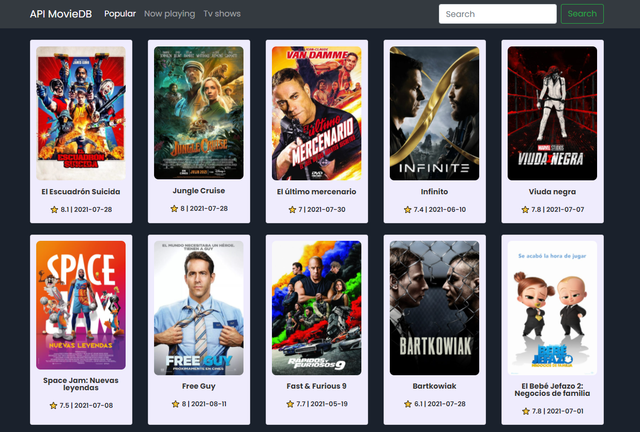Click the star icon on Jungle Cruise card

pyautogui.click(x=174, y=209)
